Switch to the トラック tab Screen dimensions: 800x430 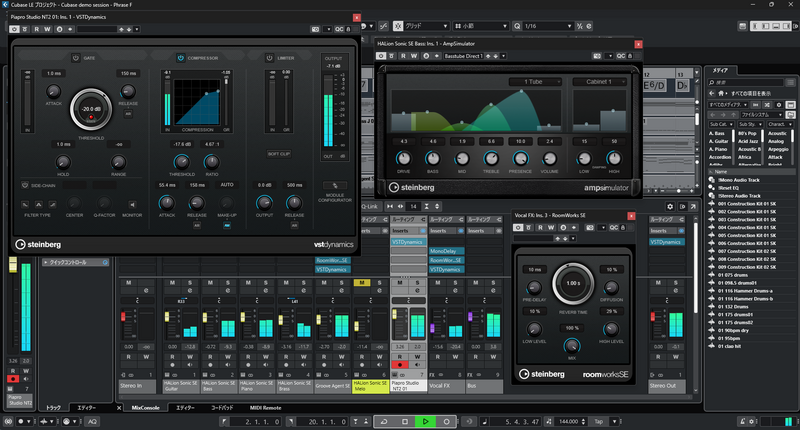(54, 408)
